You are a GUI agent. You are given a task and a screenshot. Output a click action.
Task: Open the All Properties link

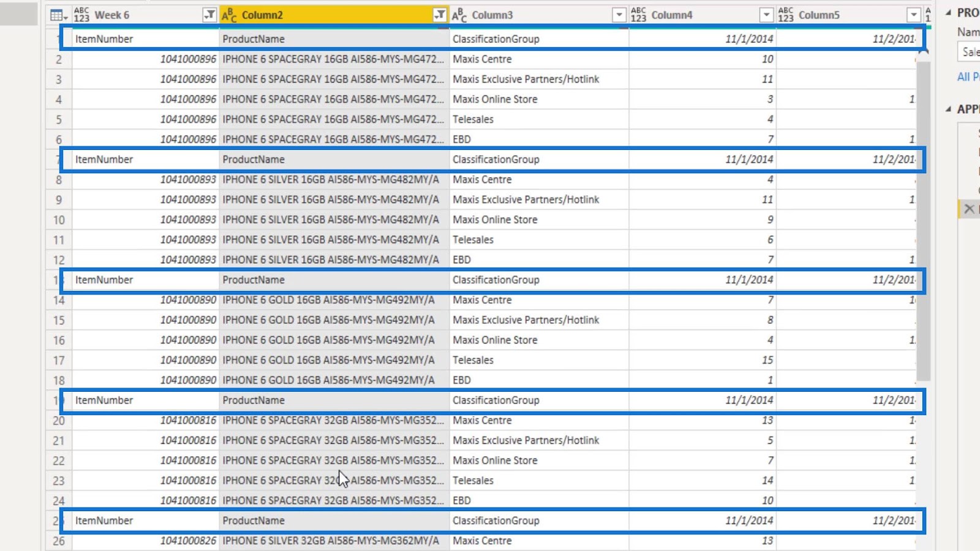968,77
